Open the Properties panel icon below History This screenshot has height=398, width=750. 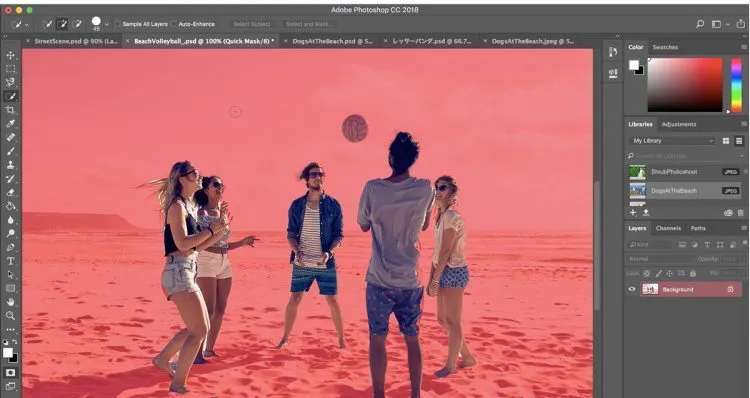click(613, 73)
